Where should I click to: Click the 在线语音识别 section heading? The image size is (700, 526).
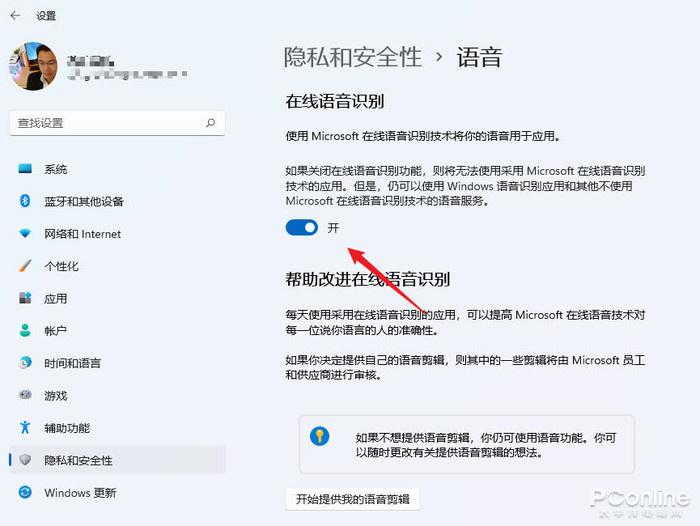tap(335, 101)
